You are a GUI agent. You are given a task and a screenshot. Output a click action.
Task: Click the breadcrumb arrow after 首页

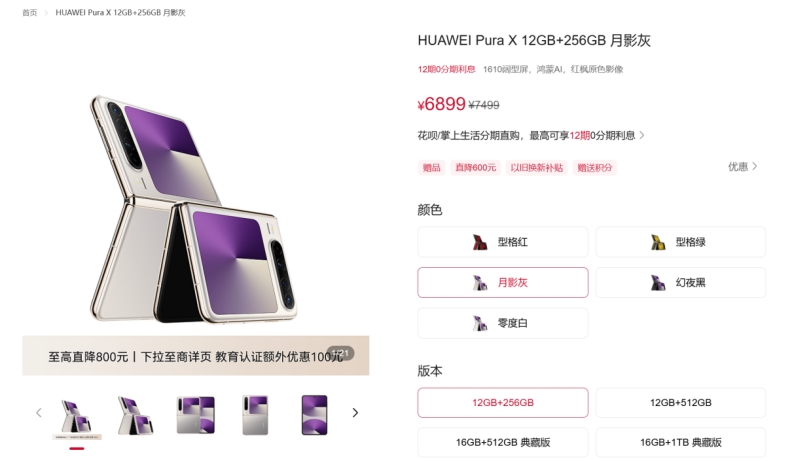click(46, 13)
